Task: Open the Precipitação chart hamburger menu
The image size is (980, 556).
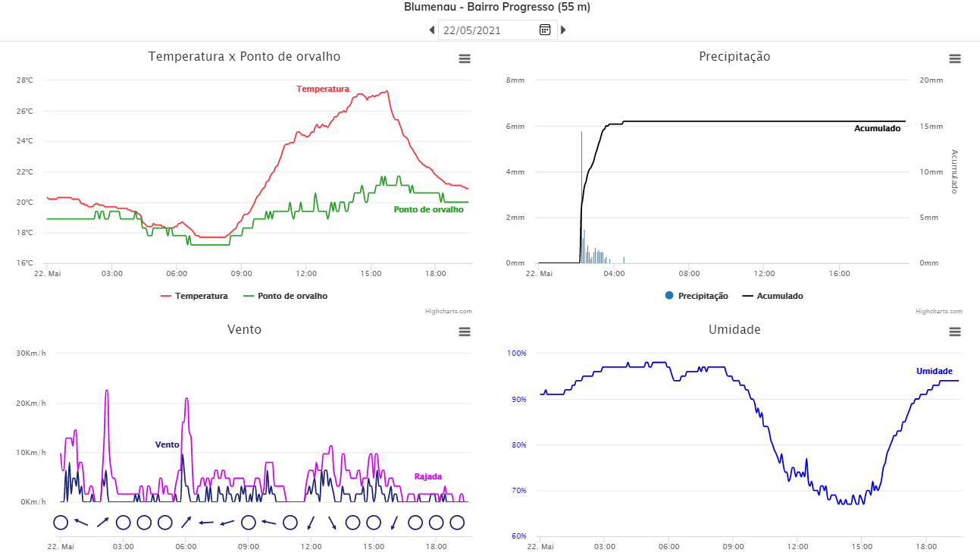Action: (955, 58)
